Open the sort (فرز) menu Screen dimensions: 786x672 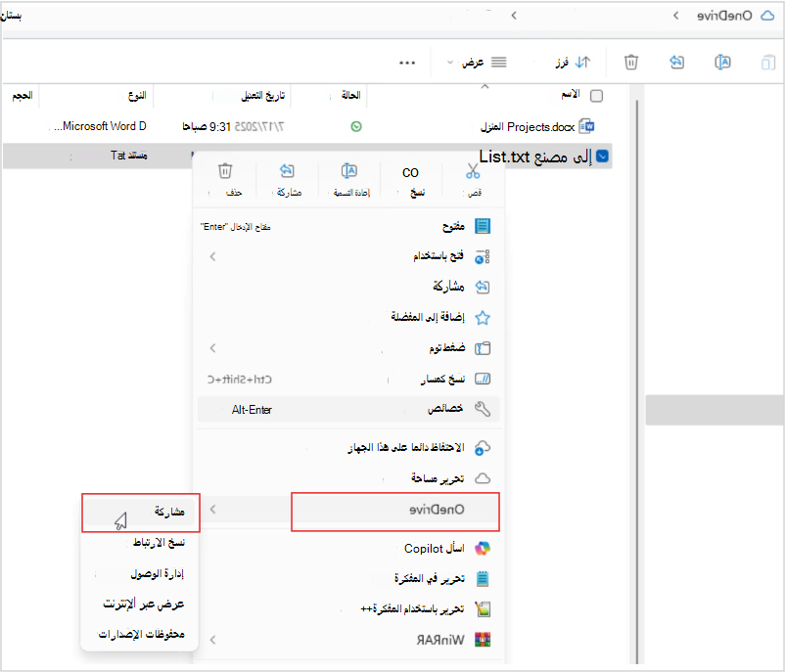(x=574, y=63)
